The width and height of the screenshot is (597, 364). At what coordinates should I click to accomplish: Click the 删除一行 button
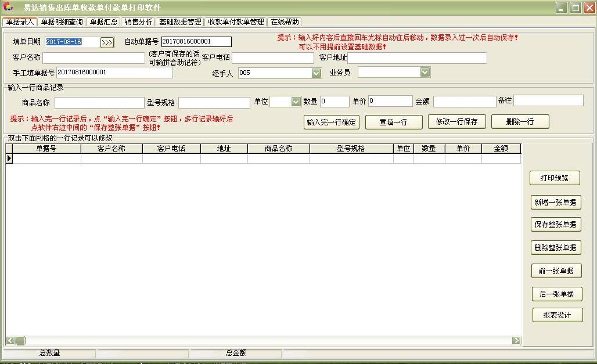coord(520,122)
